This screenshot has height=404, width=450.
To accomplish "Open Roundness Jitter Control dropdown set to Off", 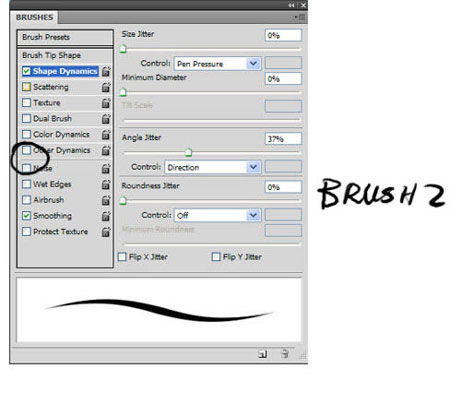I will pyautogui.click(x=218, y=215).
